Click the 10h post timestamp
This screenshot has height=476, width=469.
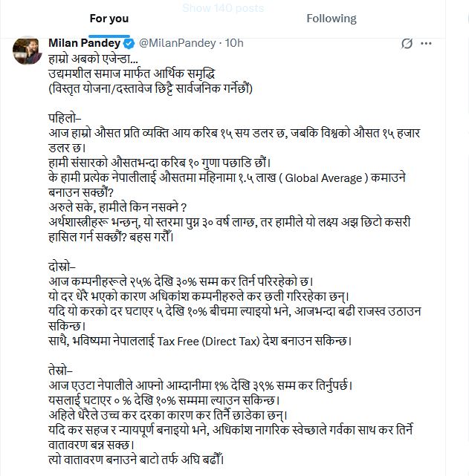[x=235, y=43]
